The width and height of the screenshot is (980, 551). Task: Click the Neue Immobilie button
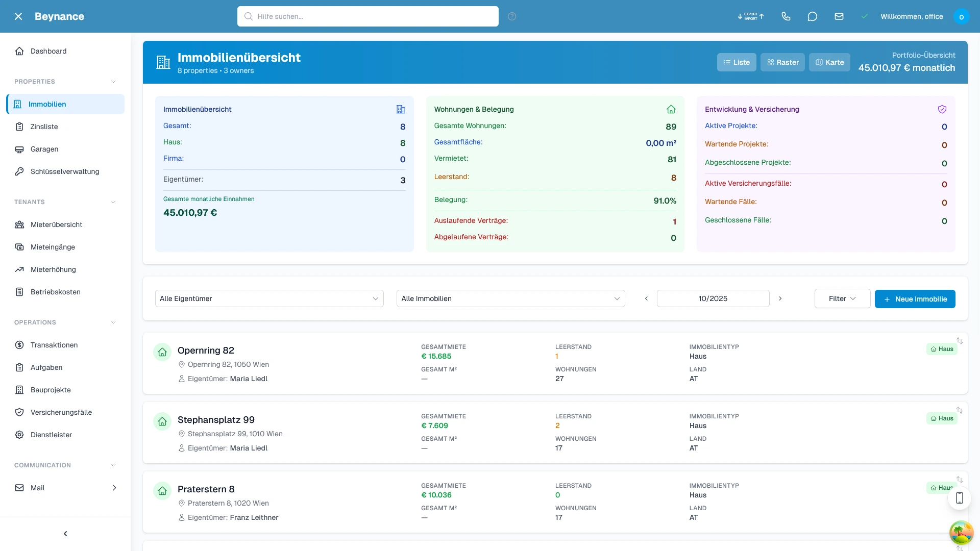915,299
